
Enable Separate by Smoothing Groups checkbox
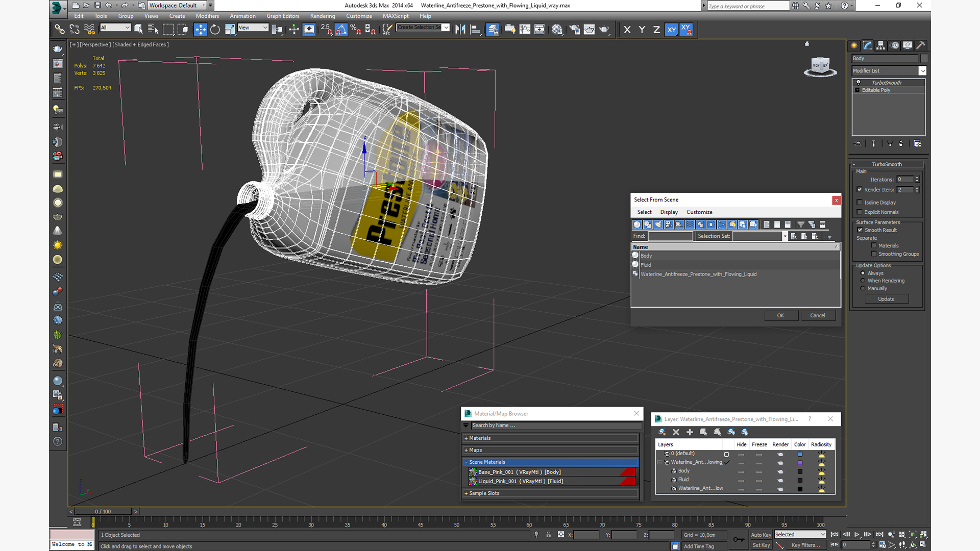[874, 254]
